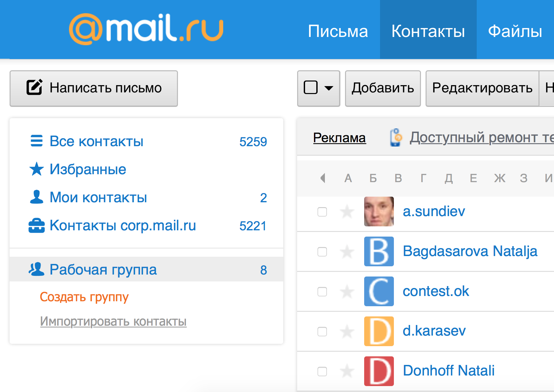Check the a.sundiev checkbox
The height and width of the screenshot is (392, 554).
[x=322, y=212]
